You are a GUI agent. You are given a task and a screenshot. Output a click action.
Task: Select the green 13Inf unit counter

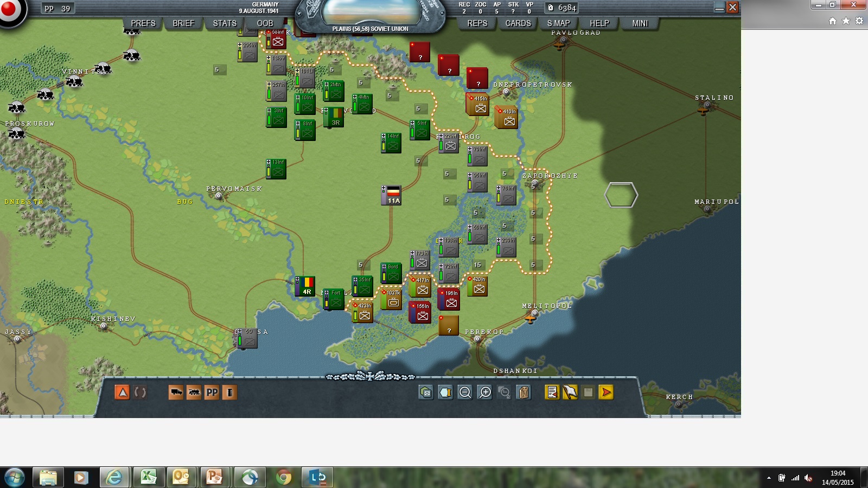pyautogui.click(x=276, y=169)
